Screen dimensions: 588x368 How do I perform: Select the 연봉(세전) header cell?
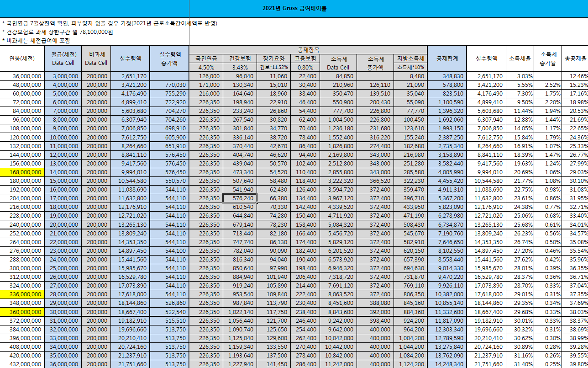(x=22, y=59)
